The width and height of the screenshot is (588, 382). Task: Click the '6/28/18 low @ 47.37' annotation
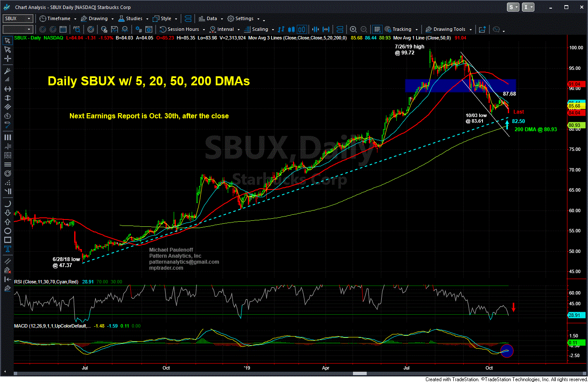67,262
